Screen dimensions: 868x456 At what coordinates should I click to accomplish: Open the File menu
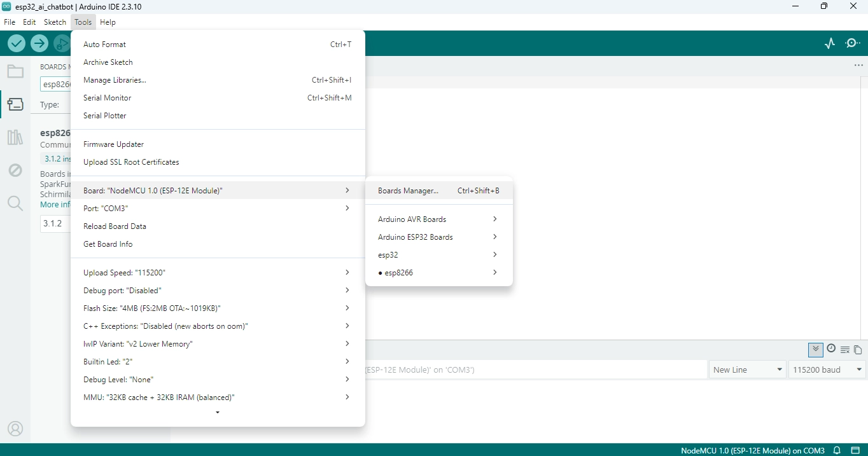click(x=10, y=22)
